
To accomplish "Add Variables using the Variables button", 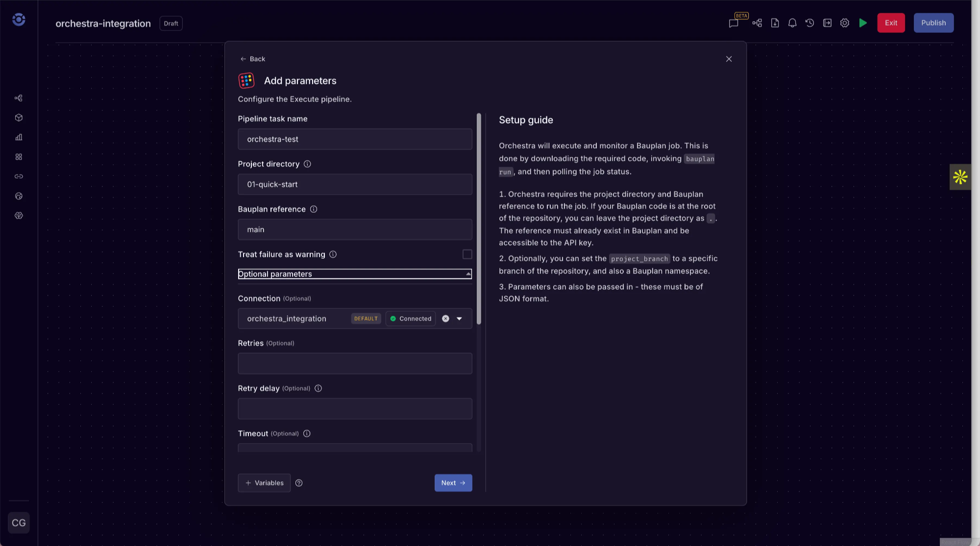I will pyautogui.click(x=264, y=483).
